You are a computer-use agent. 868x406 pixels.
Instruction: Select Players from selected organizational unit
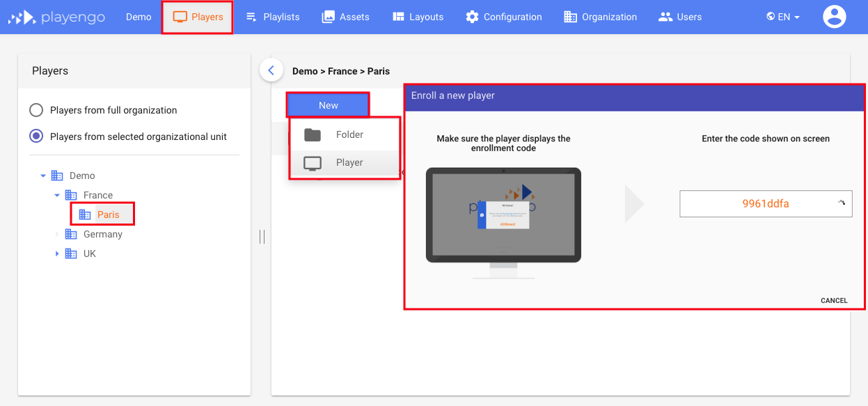click(128, 136)
